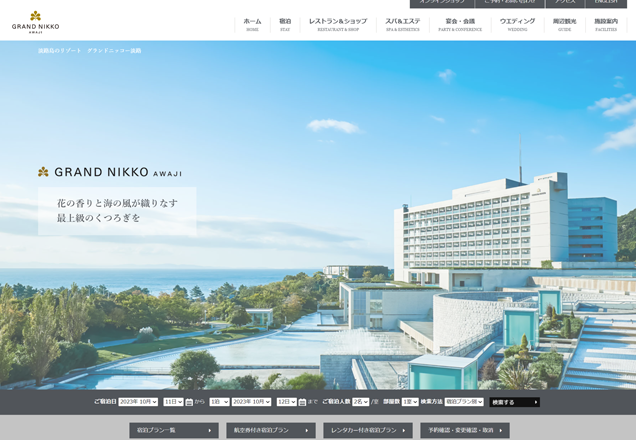636x440 pixels.
Task: Click the Grand Nikko Awaji logo
Action: click(x=35, y=22)
